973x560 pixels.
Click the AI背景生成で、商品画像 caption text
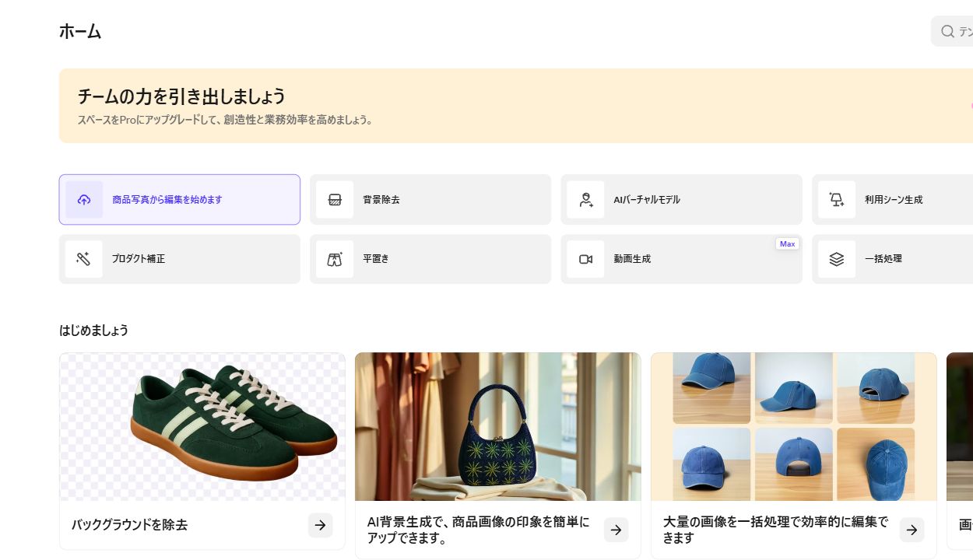(479, 530)
